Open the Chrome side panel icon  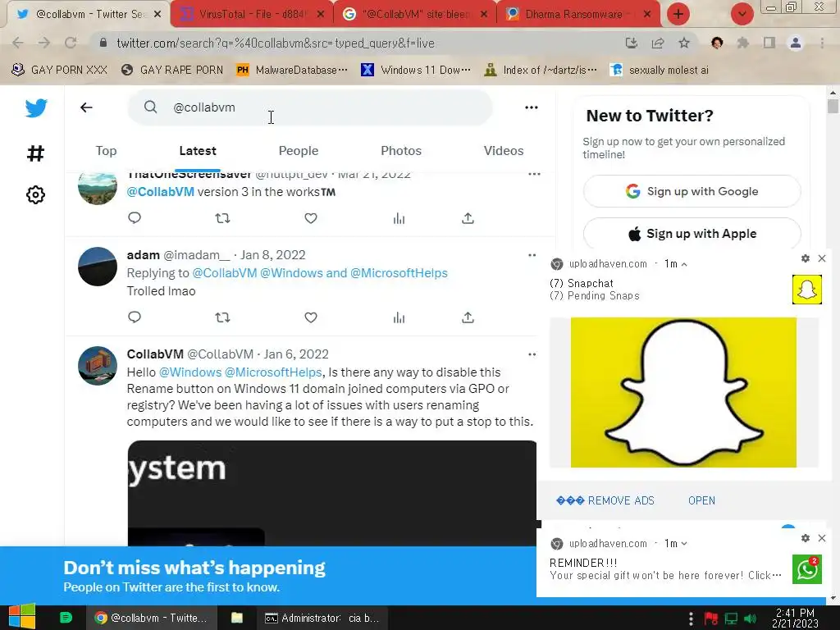[769, 43]
